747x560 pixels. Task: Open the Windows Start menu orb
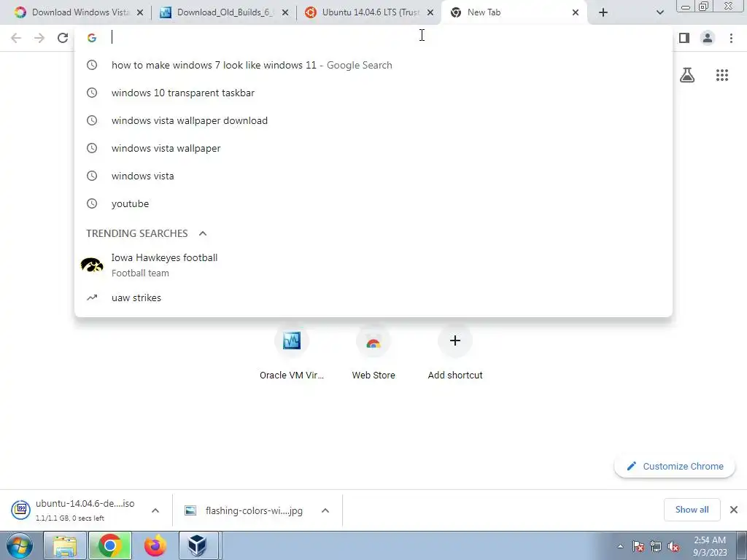point(20,545)
